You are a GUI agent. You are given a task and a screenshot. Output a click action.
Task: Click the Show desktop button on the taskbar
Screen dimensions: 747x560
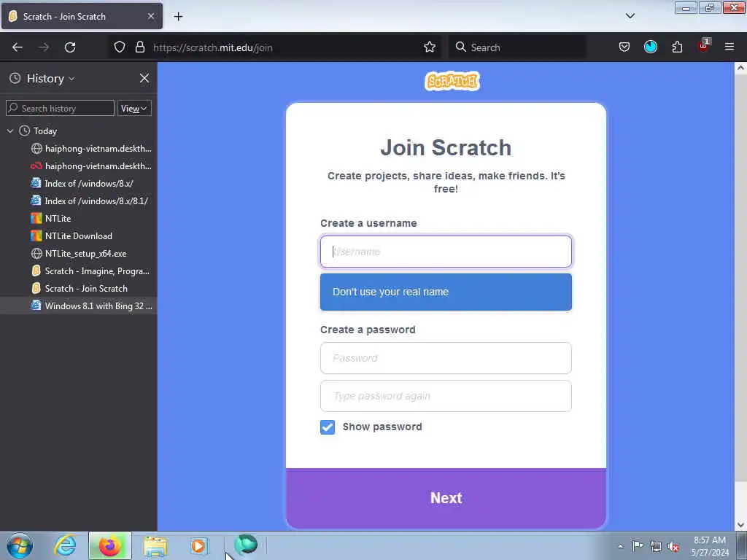[x=742, y=545]
